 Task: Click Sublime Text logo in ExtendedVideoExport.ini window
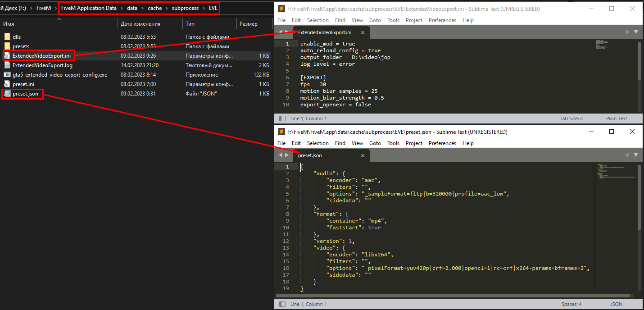[281, 9]
